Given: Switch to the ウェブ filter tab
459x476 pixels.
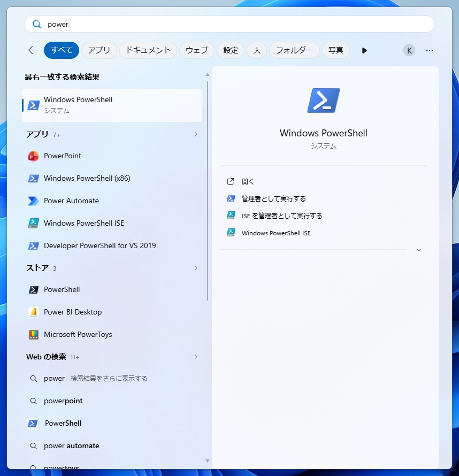Looking at the screenshot, I should click(197, 50).
